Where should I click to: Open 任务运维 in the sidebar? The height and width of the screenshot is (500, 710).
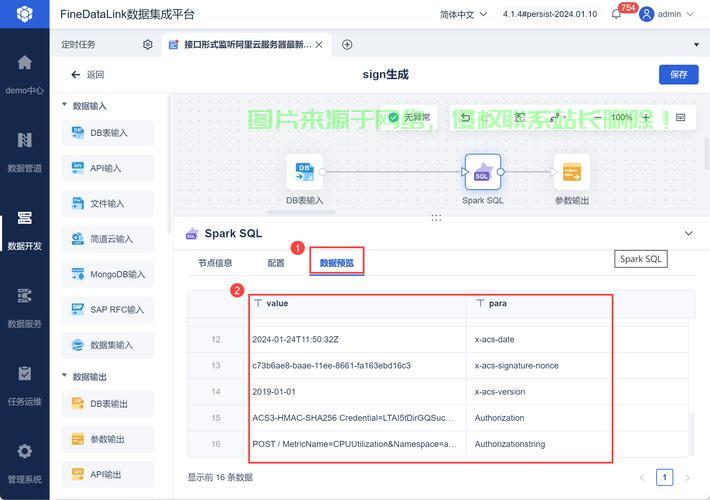(24, 385)
